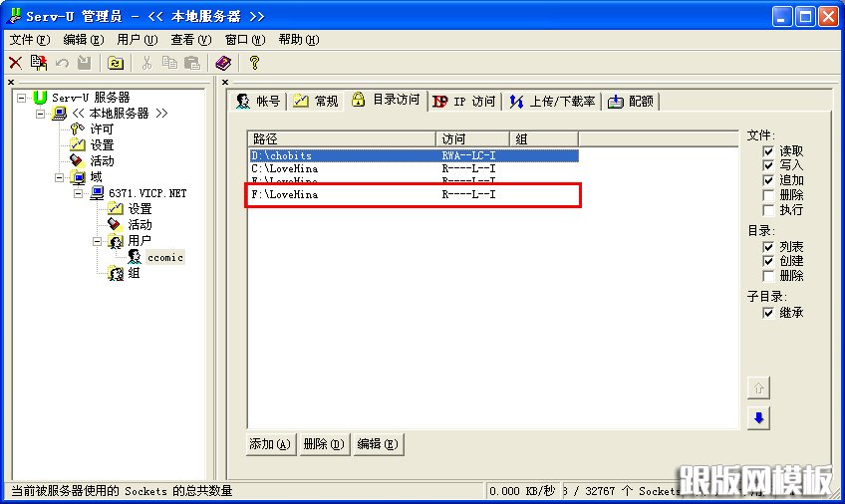Click the 删除(D) button
Screen dimensions: 845x504
pyautogui.click(x=325, y=444)
